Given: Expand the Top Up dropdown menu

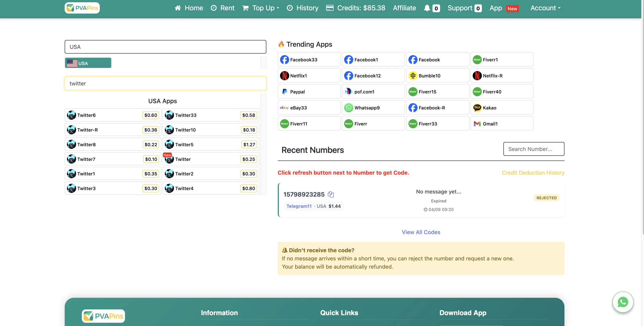Looking at the screenshot, I should [x=261, y=8].
